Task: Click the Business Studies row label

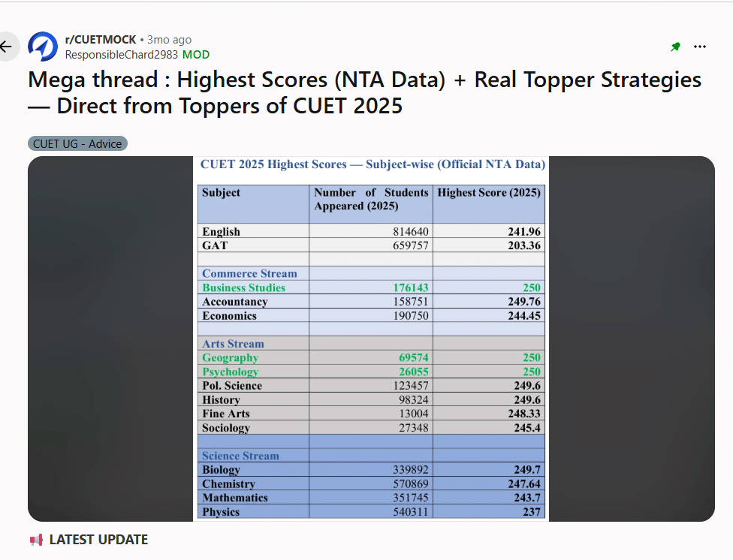Action: 243,288
